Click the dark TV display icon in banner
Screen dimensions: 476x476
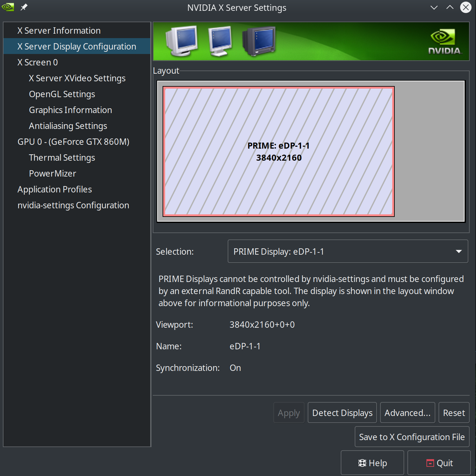(x=259, y=41)
